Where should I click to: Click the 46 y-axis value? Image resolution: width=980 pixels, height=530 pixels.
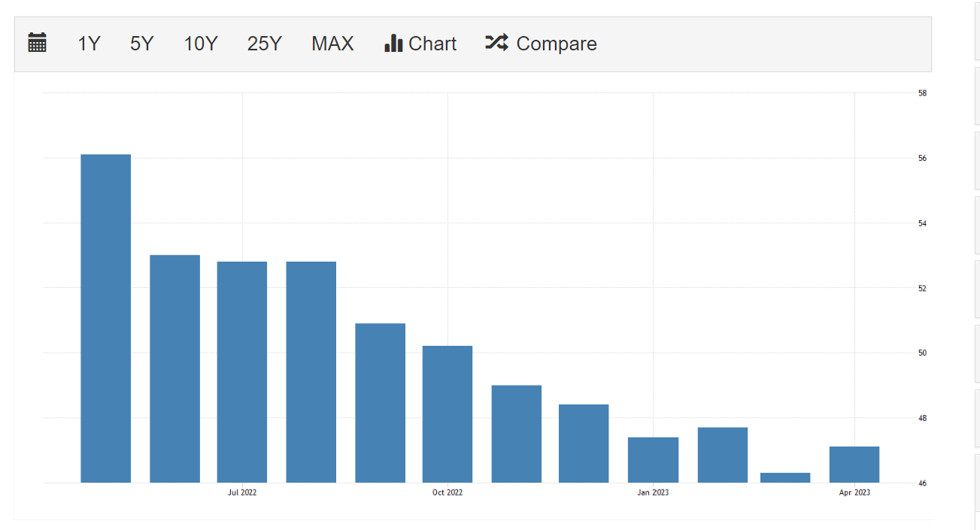coord(922,483)
